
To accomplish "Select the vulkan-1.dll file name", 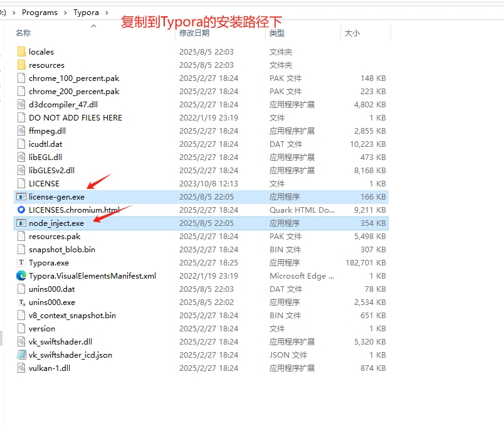I will (x=50, y=368).
